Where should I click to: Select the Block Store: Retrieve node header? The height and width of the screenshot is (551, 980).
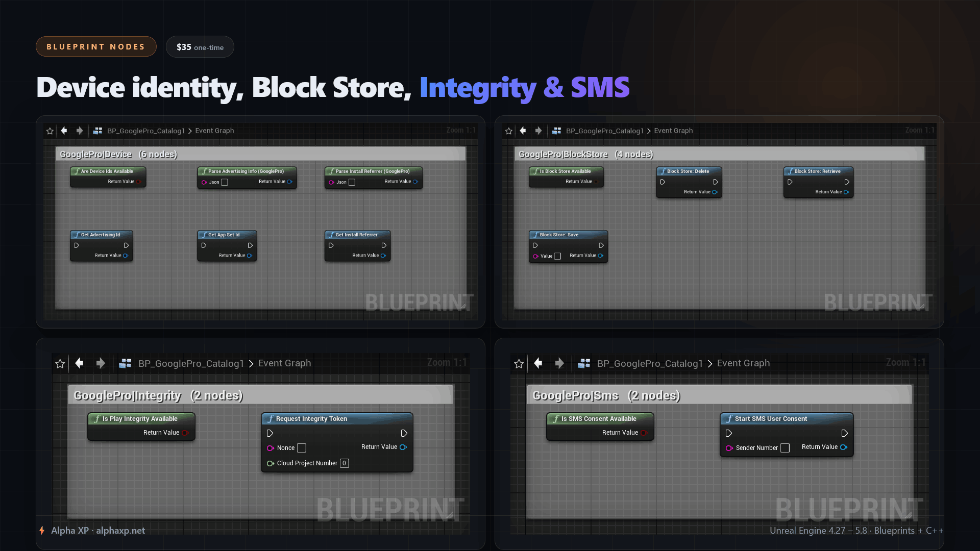tap(818, 171)
